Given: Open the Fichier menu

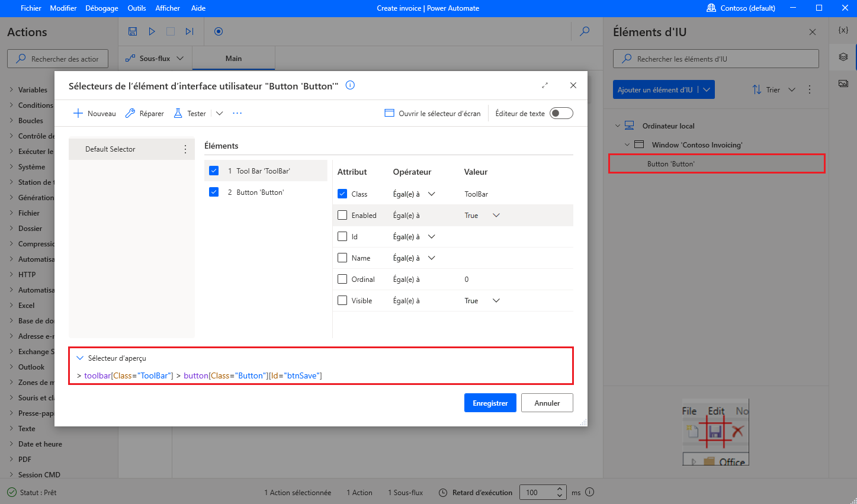Looking at the screenshot, I should coord(31,8).
